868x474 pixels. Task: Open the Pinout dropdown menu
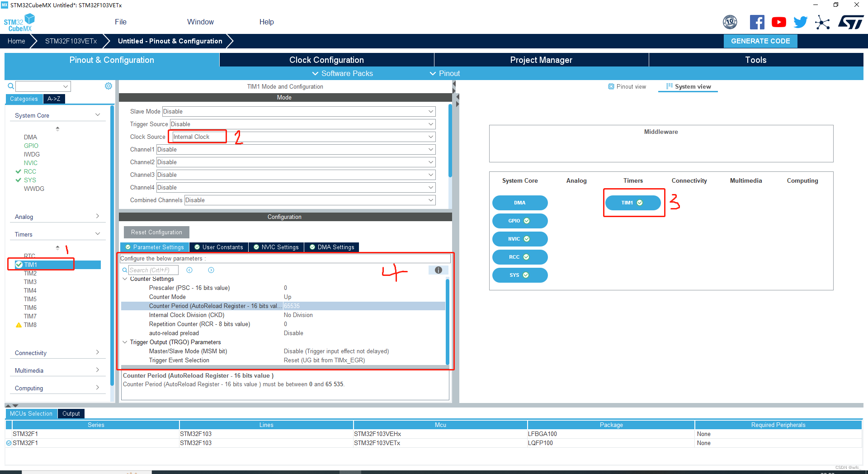(x=444, y=73)
